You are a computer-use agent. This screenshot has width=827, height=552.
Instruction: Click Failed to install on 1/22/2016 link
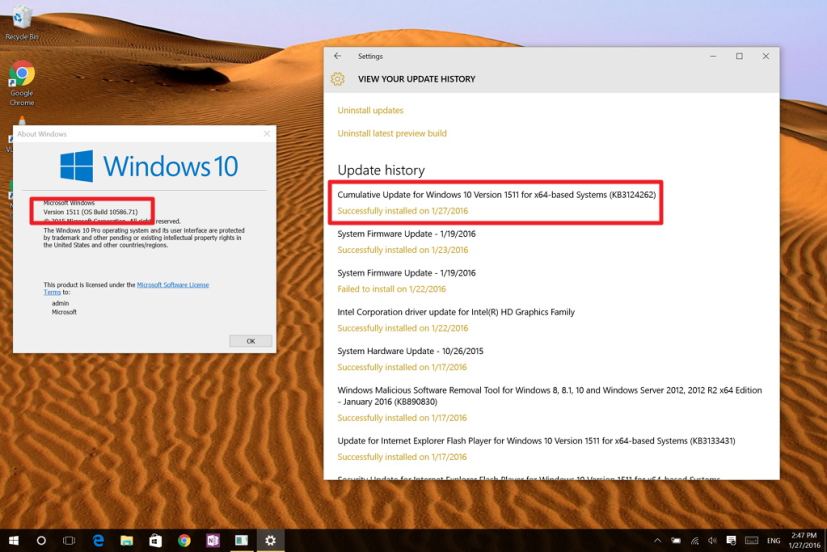click(391, 288)
